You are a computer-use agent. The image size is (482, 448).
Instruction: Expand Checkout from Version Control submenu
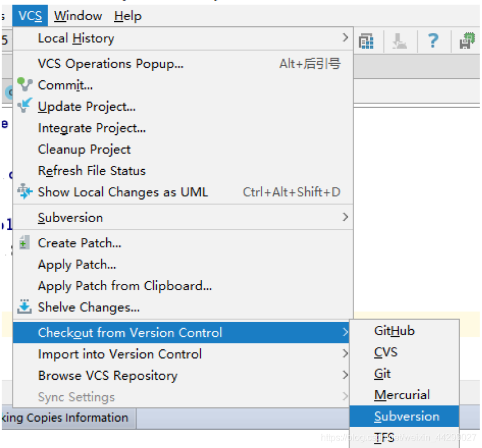point(181,333)
